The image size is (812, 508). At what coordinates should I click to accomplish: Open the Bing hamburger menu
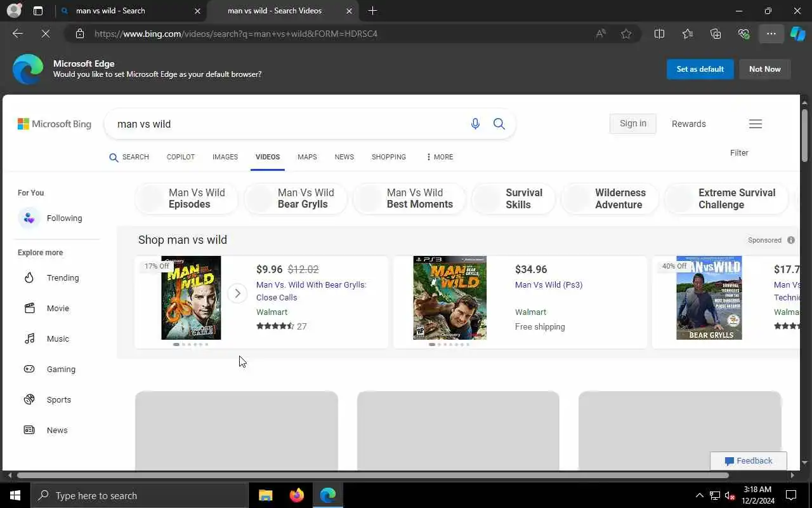[x=755, y=124]
